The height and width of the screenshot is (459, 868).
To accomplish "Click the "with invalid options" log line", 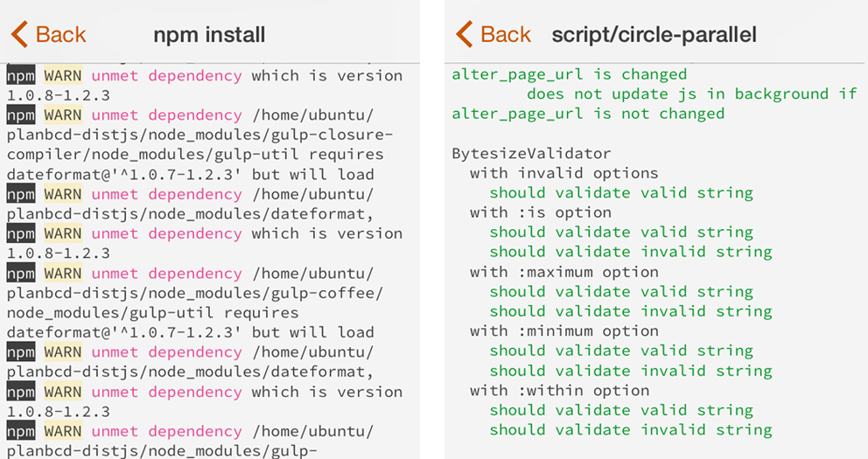I will [563, 173].
